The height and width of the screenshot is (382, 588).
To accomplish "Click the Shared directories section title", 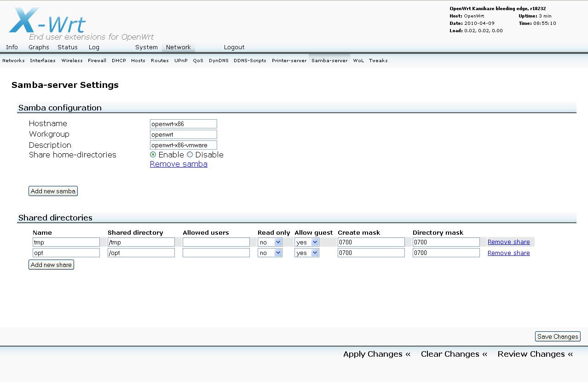I will (x=55, y=218).
